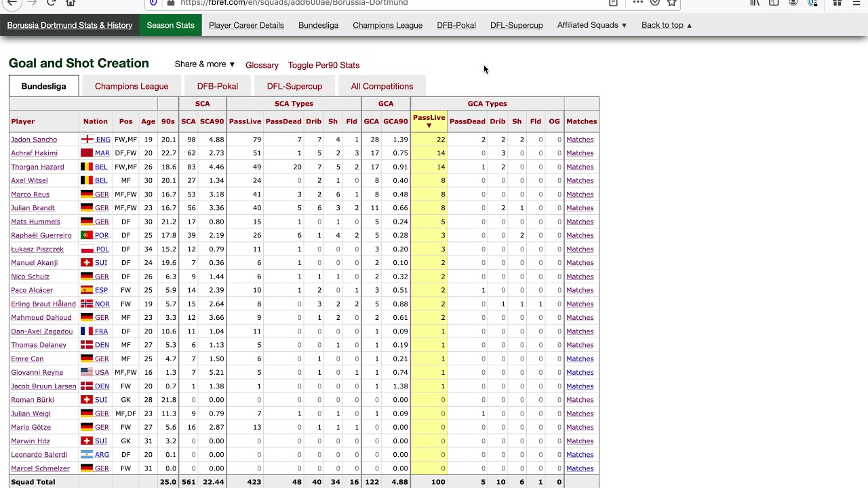The height and width of the screenshot is (488, 868).
Task: Jump Back to top of page
Action: point(667,25)
